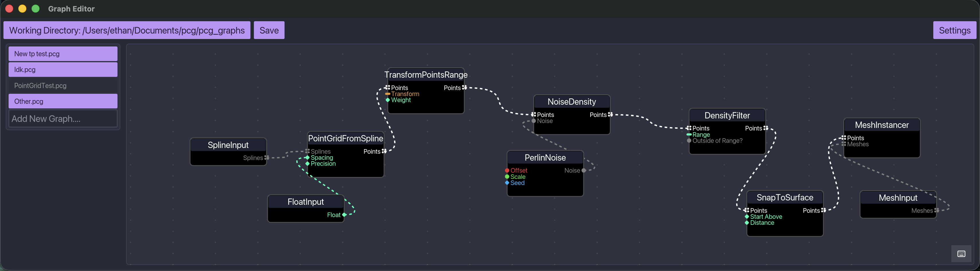Click the Working Directory path button
Viewport: 980px width, 271px height.
[127, 30]
